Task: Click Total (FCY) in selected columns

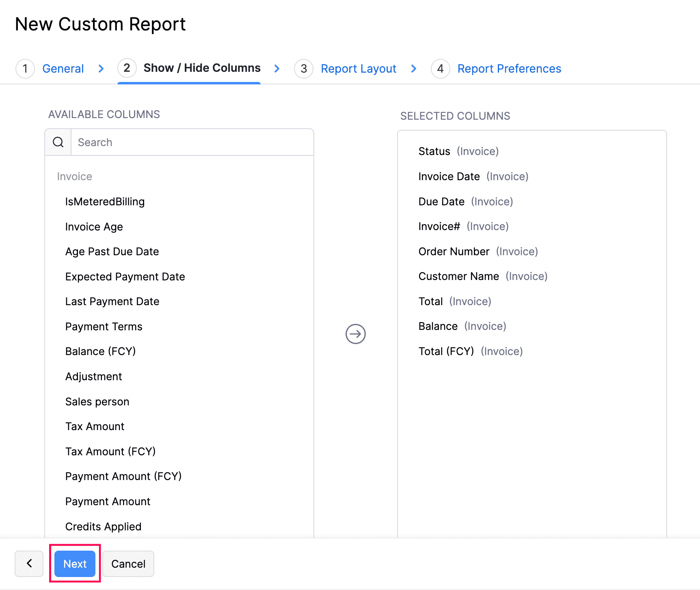Action: [446, 351]
